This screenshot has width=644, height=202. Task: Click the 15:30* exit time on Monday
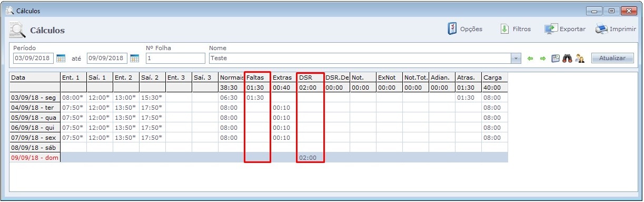pos(153,98)
